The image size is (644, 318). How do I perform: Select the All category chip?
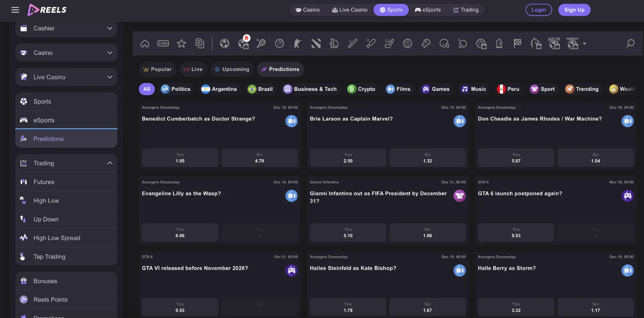click(147, 89)
